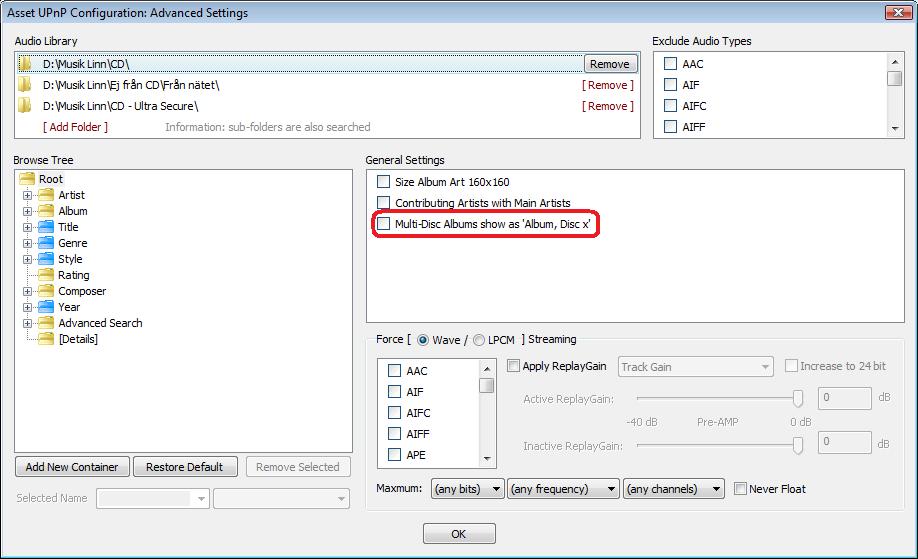Viewport: 918px width, 559px height.
Task: Toggle Increase to 24 bit checkbox
Action: (x=791, y=366)
